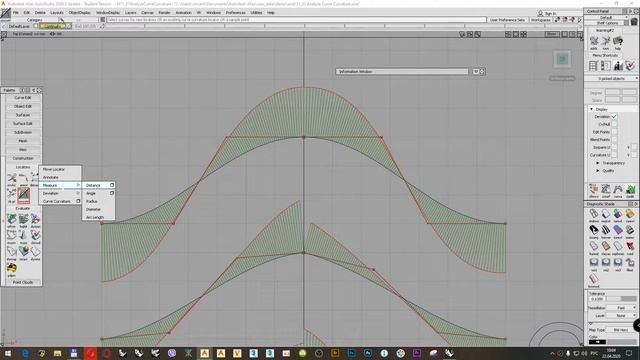Enable the CV/Hull display checkbox

click(614, 124)
